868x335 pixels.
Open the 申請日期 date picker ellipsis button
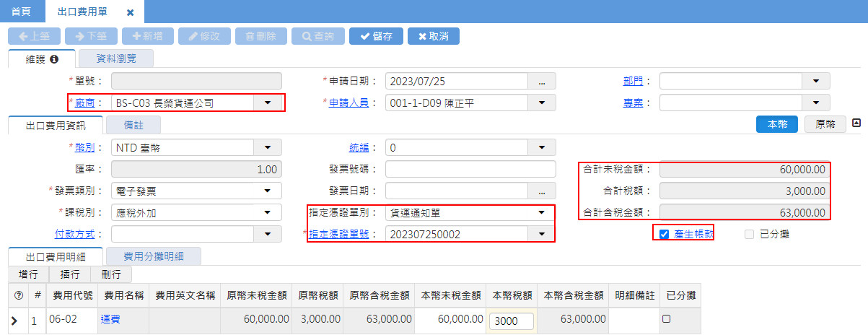point(542,81)
